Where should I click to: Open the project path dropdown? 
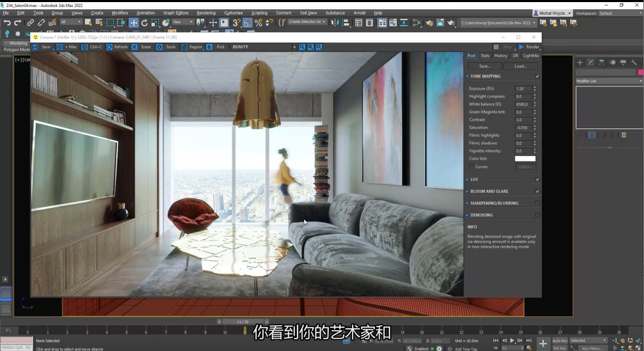498,23
